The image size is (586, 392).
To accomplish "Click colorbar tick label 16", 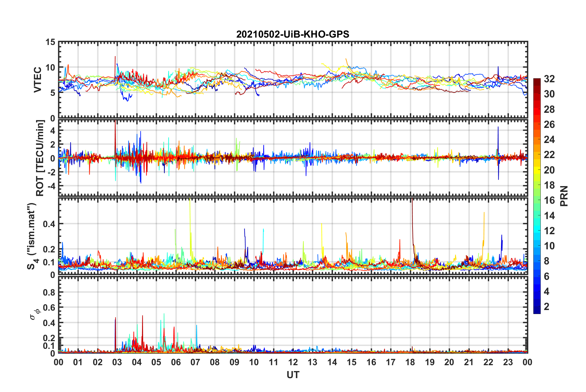I will (x=549, y=200).
